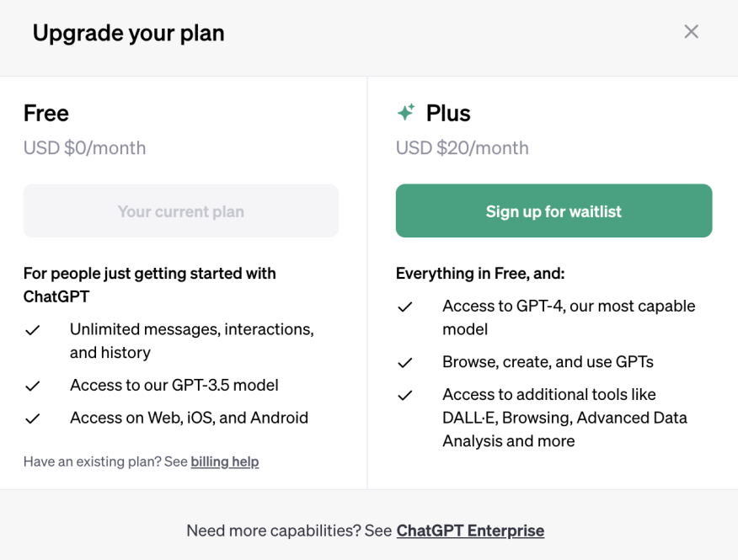738x560 pixels.
Task: Select the Free plan heading
Action: point(45,113)
